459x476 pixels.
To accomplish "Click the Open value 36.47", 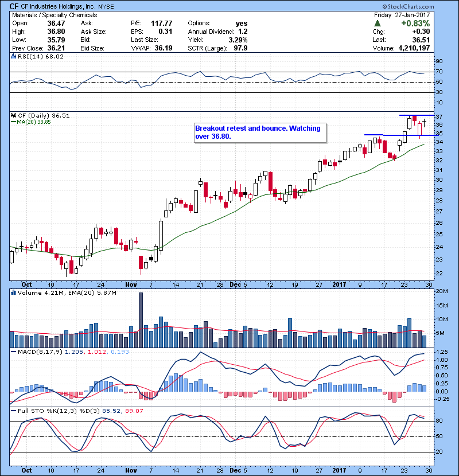I will (x=56, y=24).
